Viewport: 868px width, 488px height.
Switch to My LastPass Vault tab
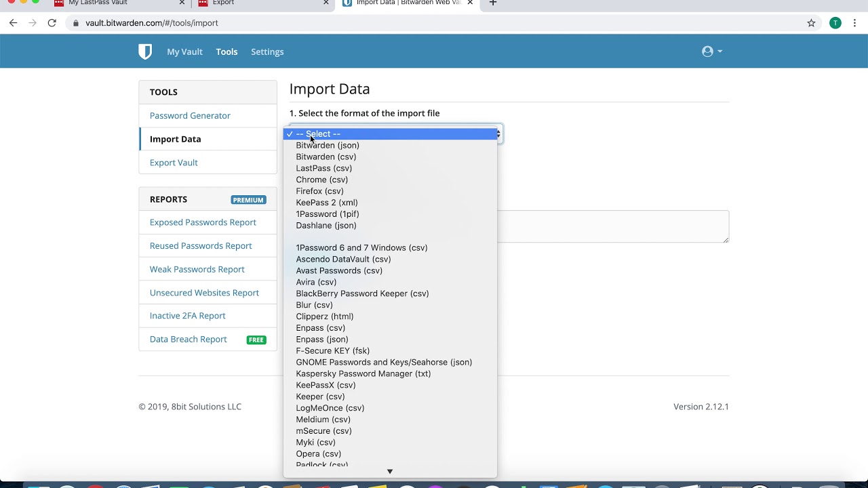pos(98,3)
